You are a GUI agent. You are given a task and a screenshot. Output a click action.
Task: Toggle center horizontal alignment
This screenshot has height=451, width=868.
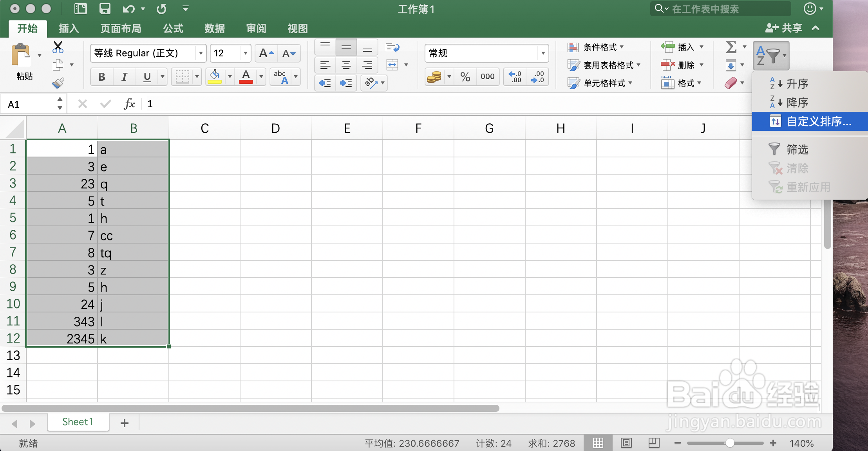coord(346,65)
